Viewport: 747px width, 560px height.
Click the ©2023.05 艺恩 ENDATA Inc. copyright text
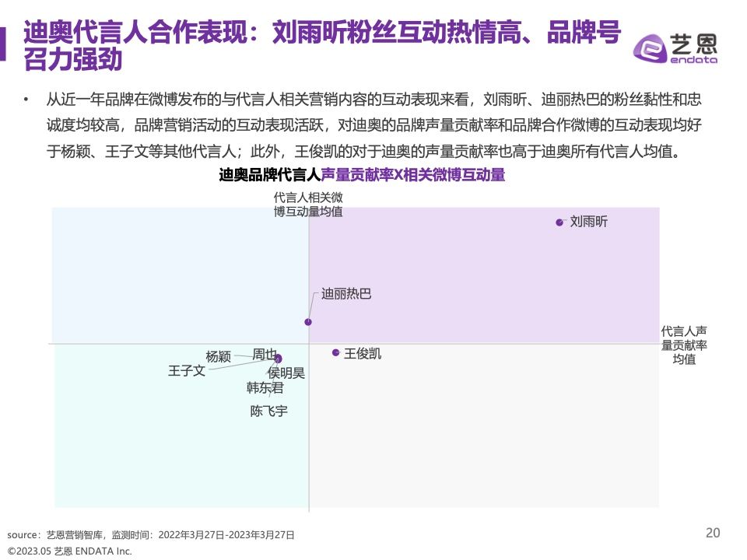69,551
